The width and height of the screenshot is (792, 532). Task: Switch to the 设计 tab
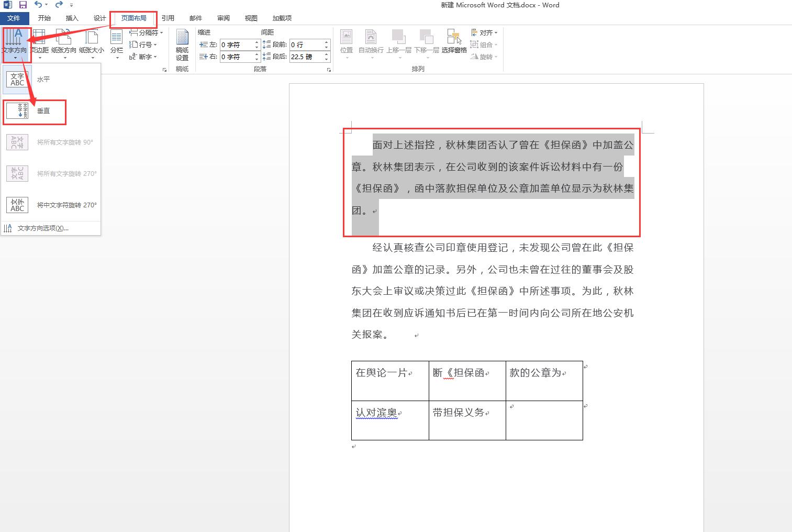tap(100, 18)
